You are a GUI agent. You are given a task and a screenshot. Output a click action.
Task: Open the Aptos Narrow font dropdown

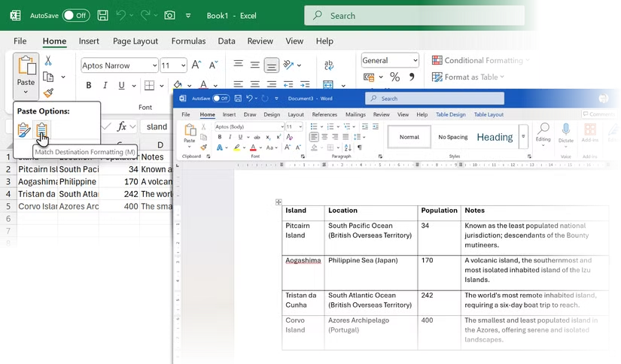(x=154, y=65)
